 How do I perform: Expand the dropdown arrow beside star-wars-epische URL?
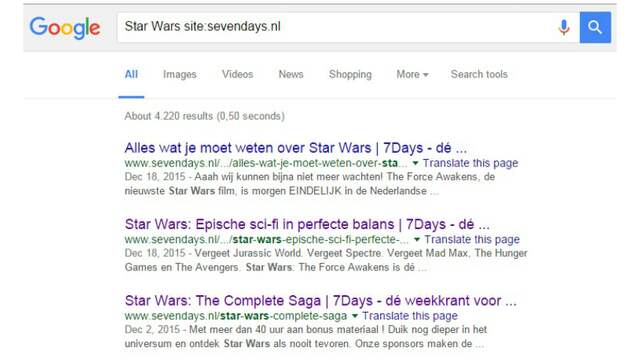pos(417,240)
